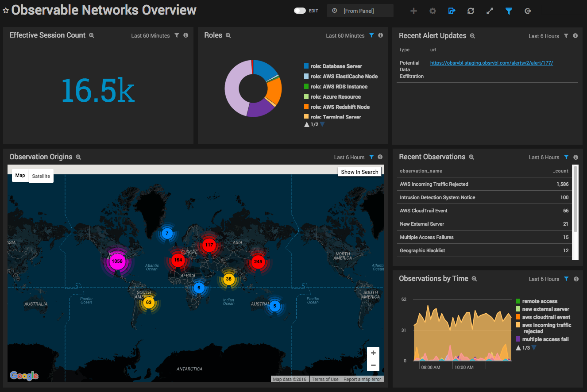Switch map view to Satellite
This screenshot has width=587, height=392.
tap(41, 176)
